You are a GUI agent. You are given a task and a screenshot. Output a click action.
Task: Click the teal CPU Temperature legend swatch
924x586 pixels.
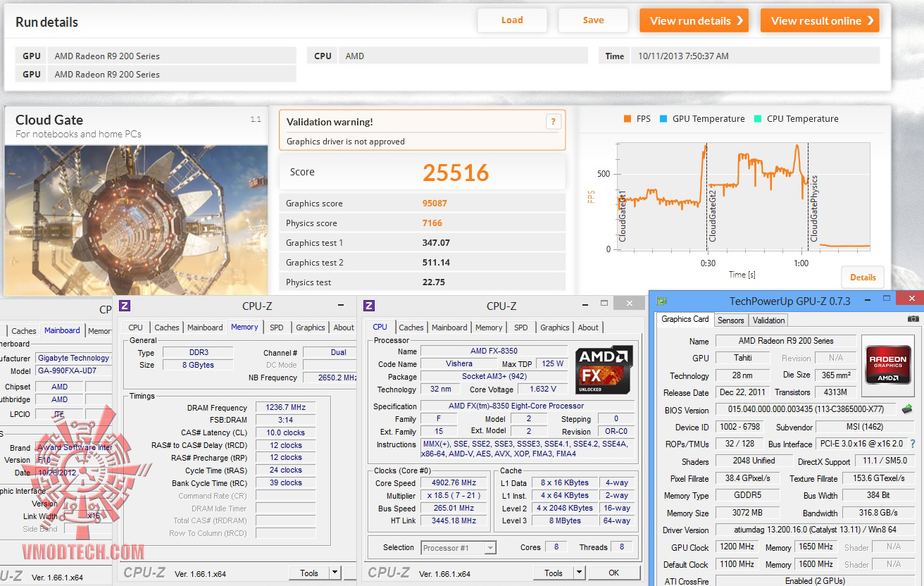tap(757, 119)
